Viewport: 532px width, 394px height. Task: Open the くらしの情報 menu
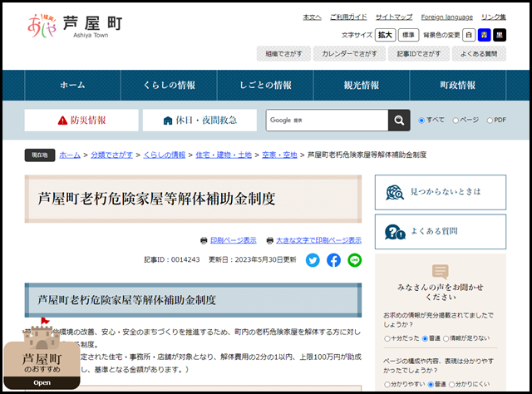(169, 85)
